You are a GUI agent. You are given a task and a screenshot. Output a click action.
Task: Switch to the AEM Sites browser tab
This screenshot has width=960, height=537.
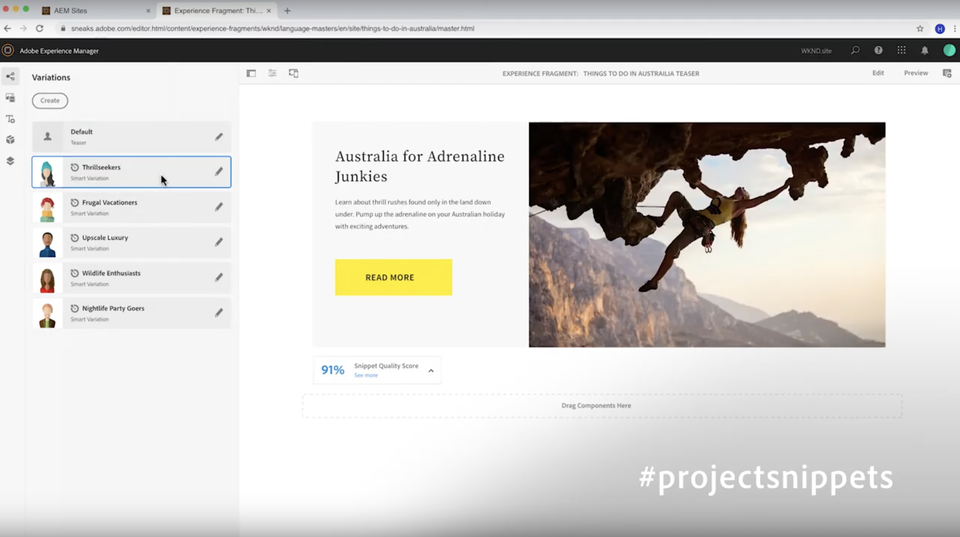[x=95, y=10]
